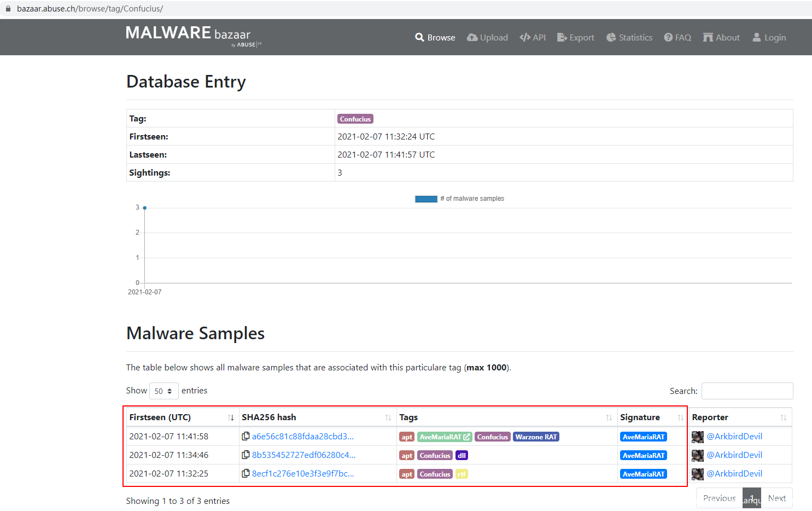The image size is (812, 511).
Task: Click the Confucius tag badge at top
Action: pos(355,119)
